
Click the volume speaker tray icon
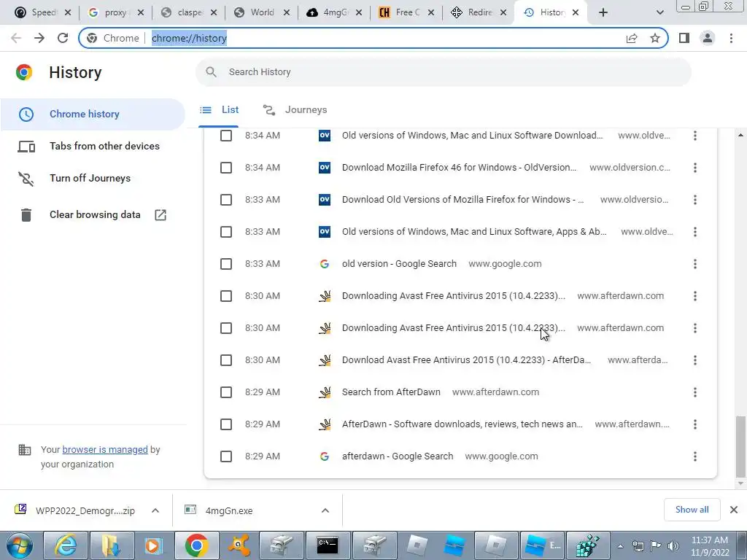pos(673,545)
